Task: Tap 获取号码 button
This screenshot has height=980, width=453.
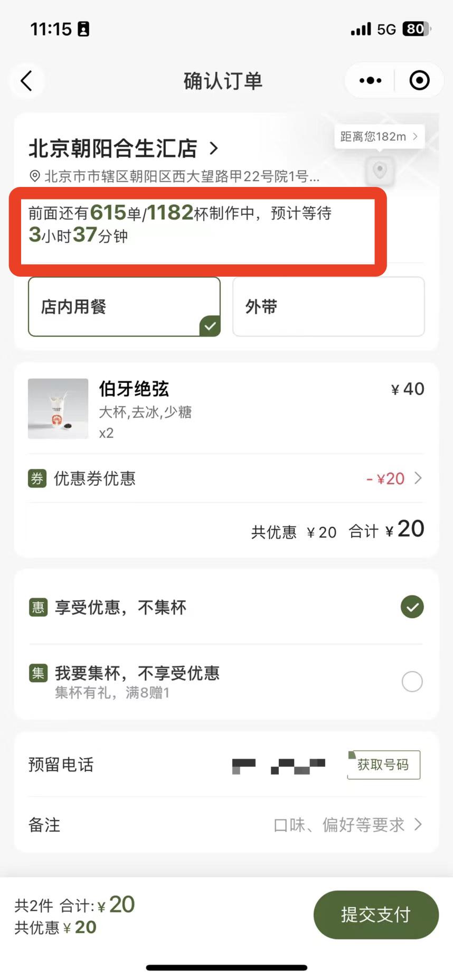Action: 383,765
